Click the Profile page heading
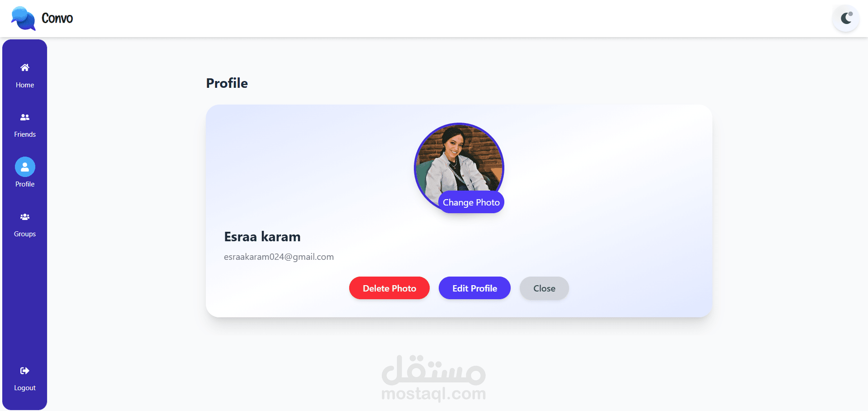 (x=227, y=83)
